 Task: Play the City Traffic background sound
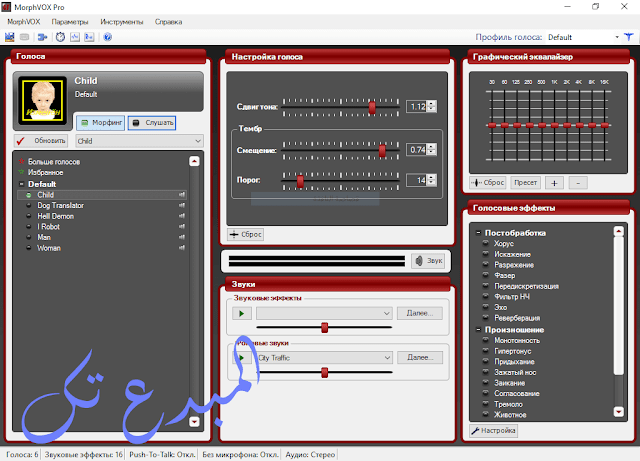[240, 357]
